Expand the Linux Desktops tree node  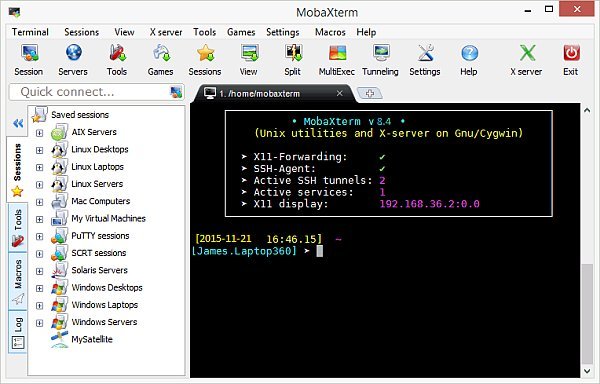coord(39,150)
